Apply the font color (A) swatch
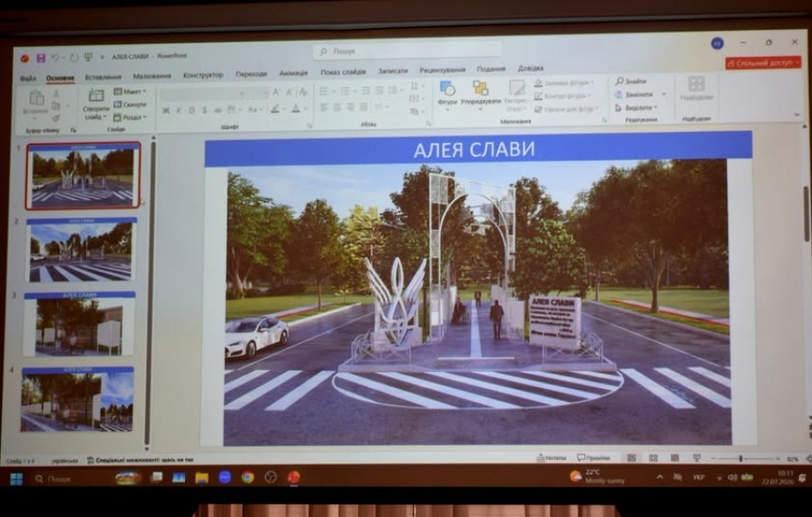The image size is (812, 517). [297, 109]
